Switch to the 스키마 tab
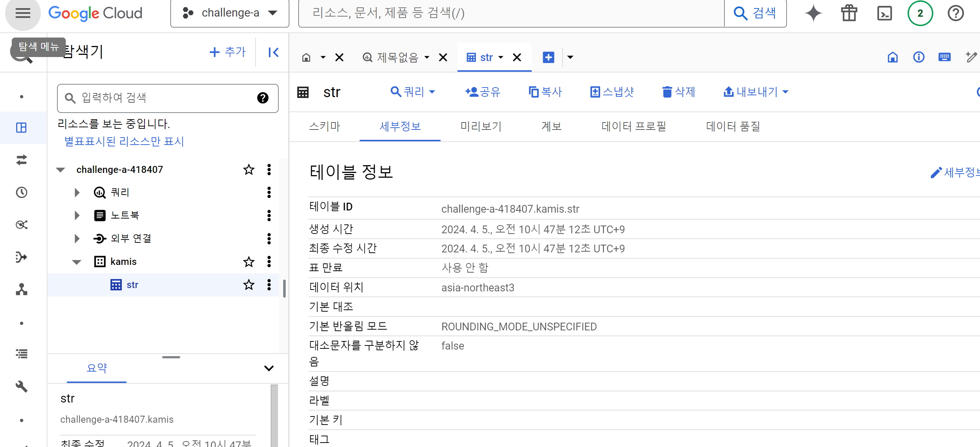980x447 pixels. 324,126
